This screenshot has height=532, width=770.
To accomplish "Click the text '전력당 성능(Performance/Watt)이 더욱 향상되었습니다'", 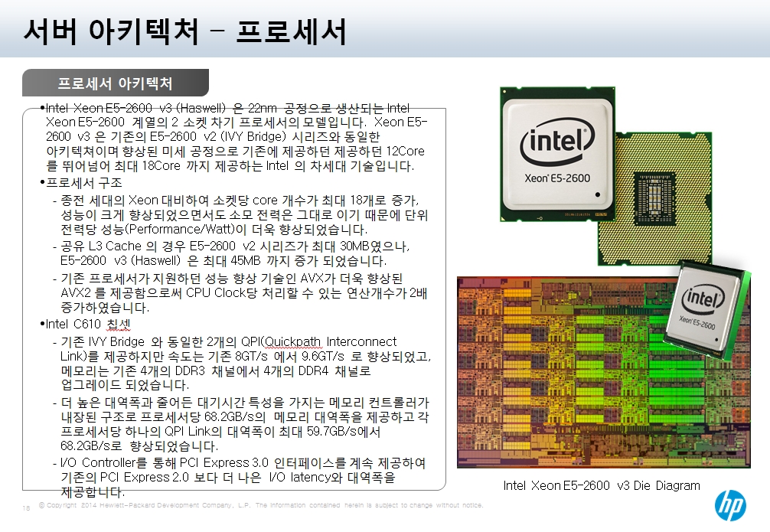I will click(214, 230).
